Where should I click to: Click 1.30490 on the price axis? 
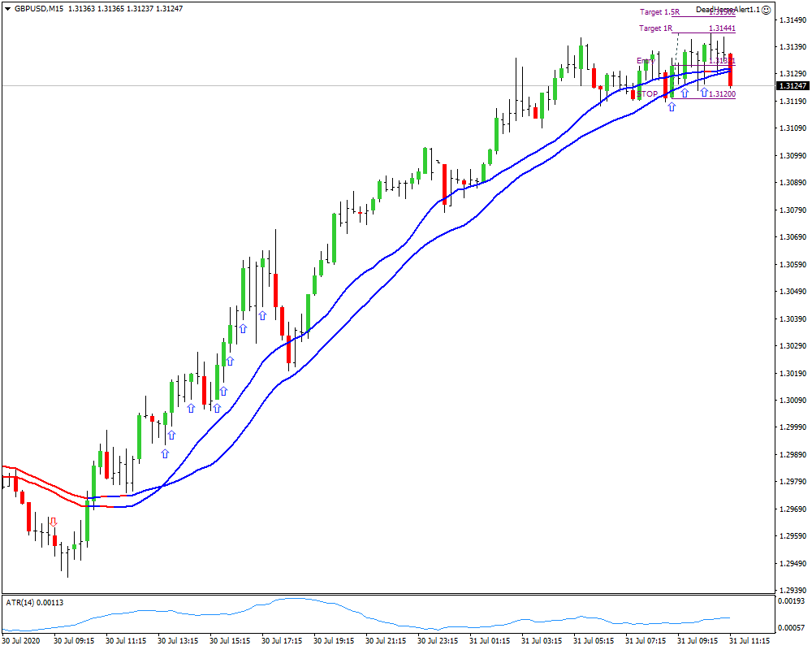click(x=793, y=292)
